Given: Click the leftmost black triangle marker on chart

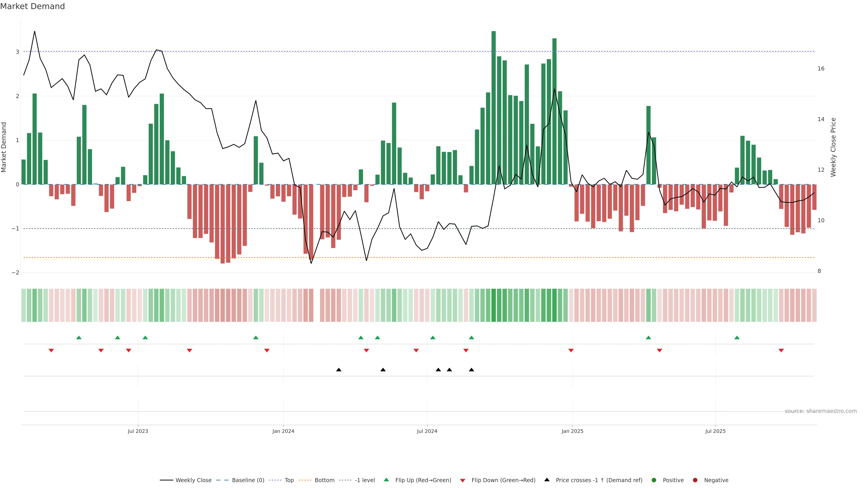Looking at the screenshot, I should [x=339, y=370].
